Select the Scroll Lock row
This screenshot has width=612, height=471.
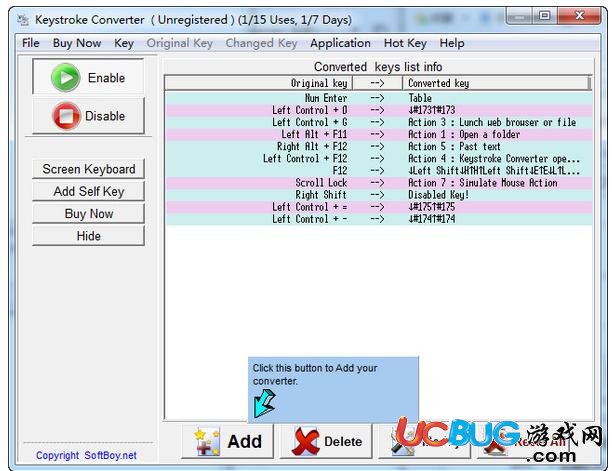point(379,183)
